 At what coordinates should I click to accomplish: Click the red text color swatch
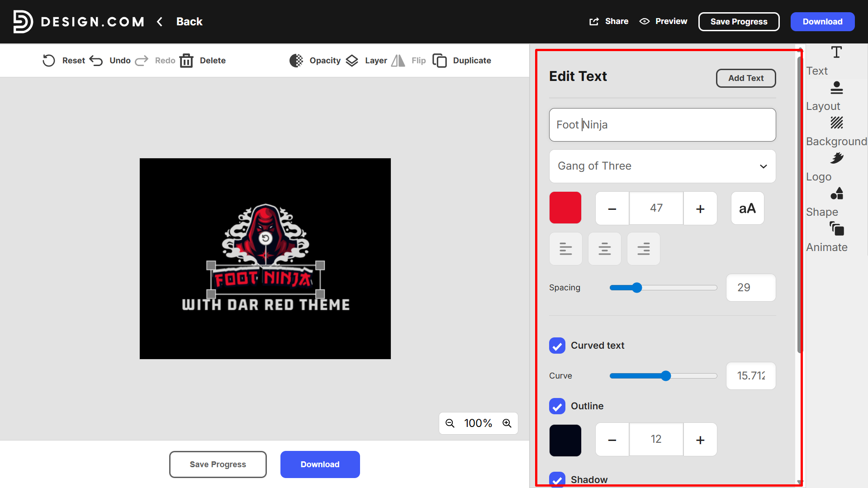click(x=565, y=208)
